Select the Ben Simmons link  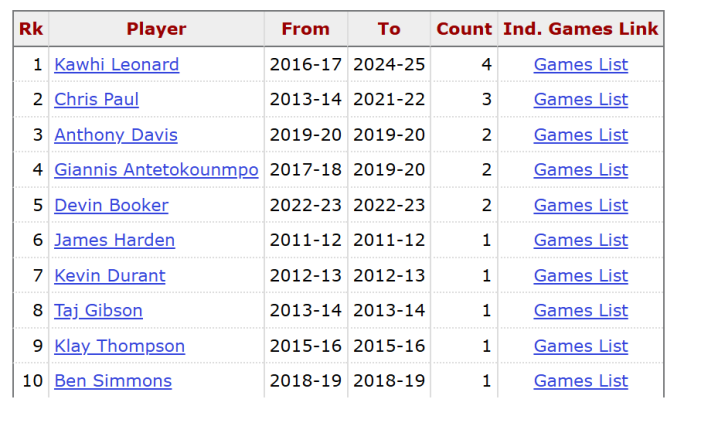113,381
